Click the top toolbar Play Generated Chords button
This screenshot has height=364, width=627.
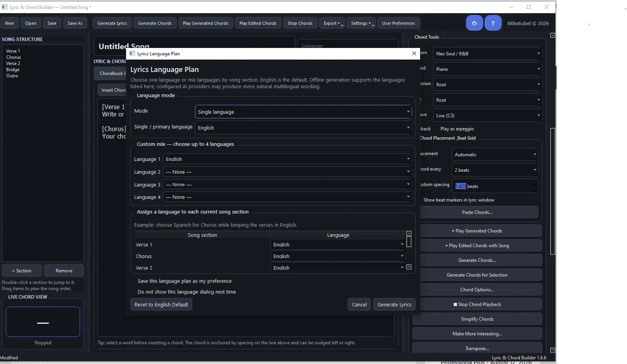[x=205, y=23]
